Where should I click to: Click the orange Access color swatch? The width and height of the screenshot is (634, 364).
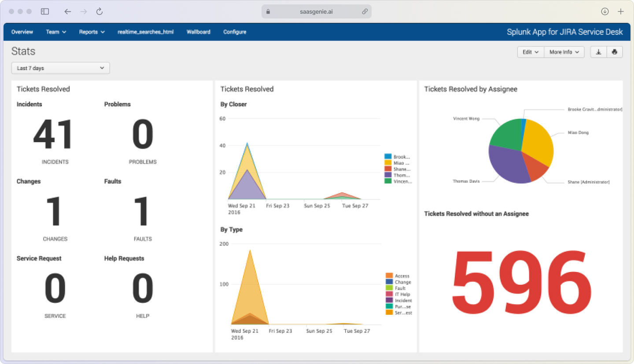click(x=390, y=276)
